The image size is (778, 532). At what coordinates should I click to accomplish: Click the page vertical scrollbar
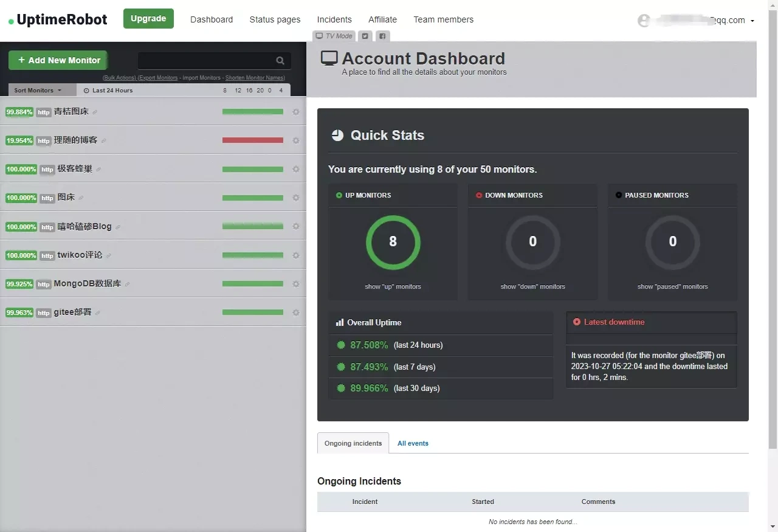773,231
